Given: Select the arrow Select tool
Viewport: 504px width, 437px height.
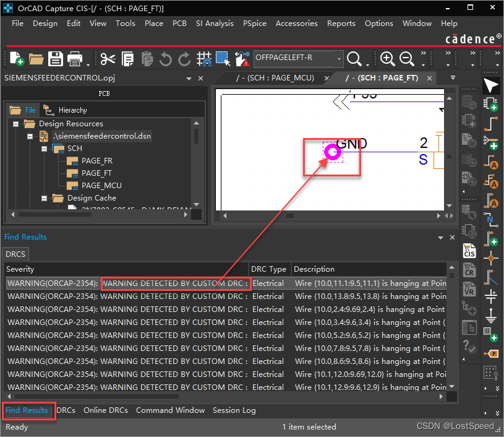Looking at the screenshot, I should [x=491, y=85].
